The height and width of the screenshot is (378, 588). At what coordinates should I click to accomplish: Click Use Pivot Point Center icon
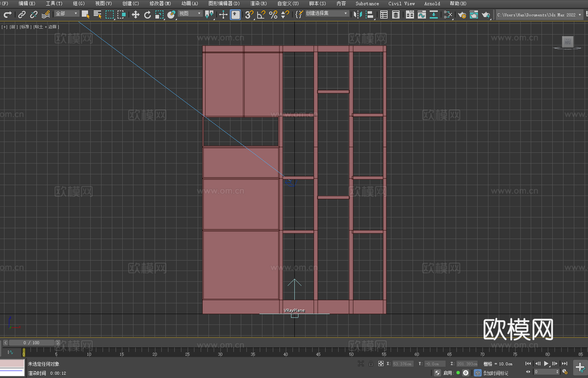209,14
